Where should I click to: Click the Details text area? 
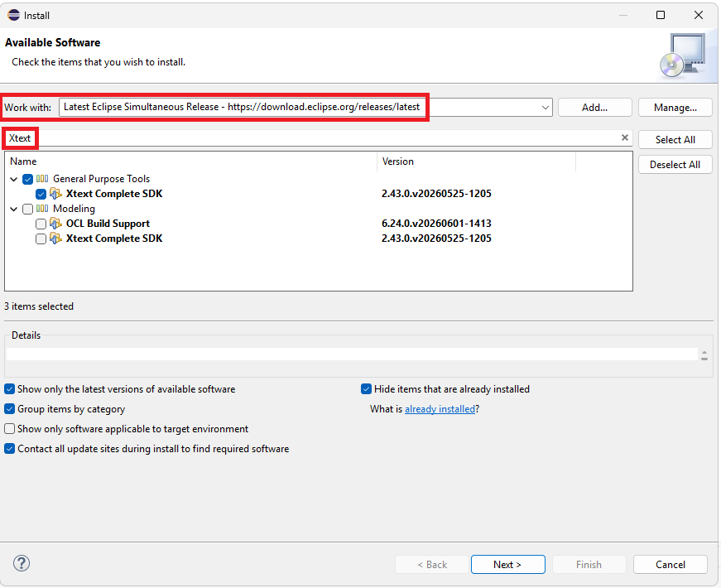(352, 354)
